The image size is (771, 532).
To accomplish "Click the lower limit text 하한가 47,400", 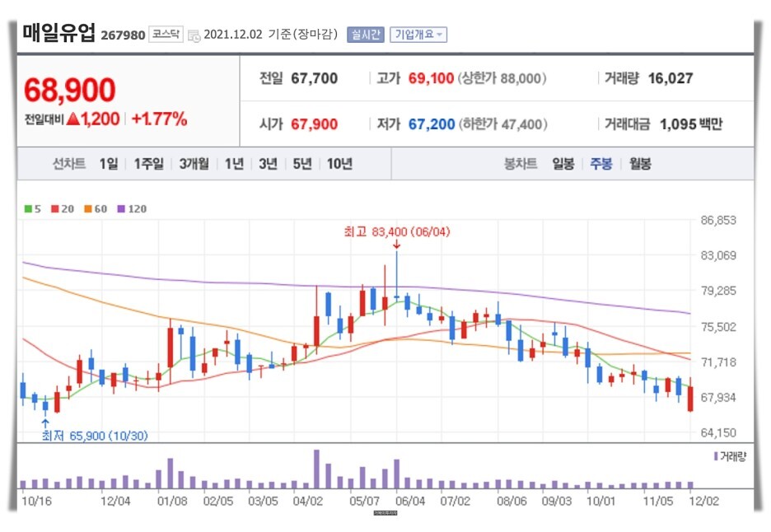I will [503, 124].
